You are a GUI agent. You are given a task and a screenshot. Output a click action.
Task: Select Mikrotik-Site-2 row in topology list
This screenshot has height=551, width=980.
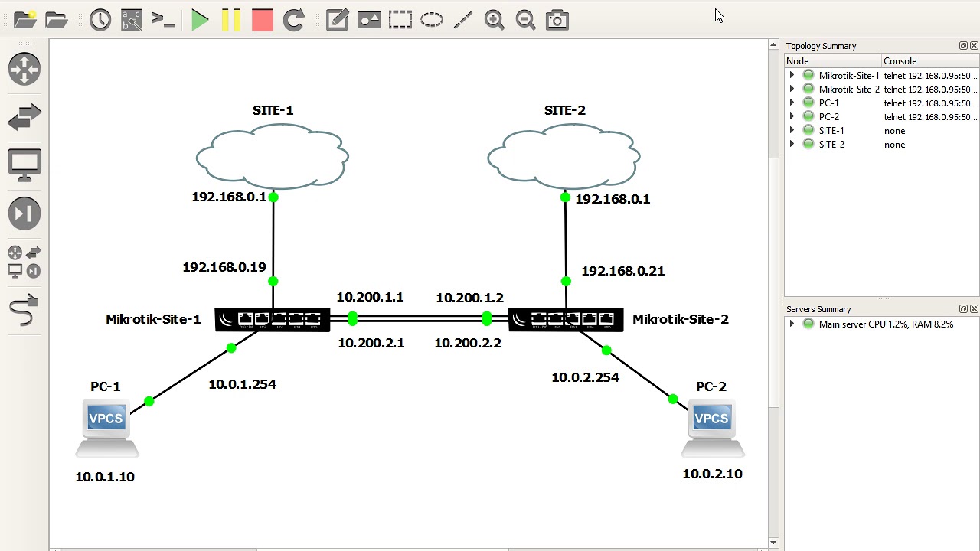[x=882, y=90]
